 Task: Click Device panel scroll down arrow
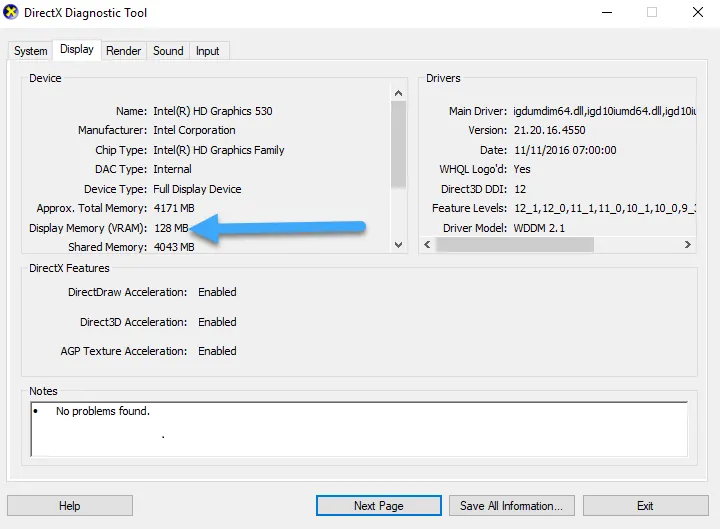[x=399, y=245]
